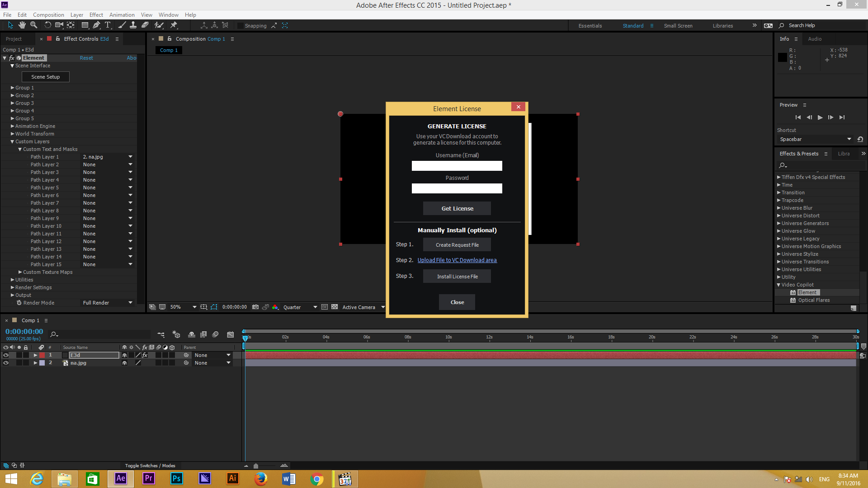Click the lavender label swatch of na.jpg layer
This screenshot has height=488, width=868.
pos(42,363)
